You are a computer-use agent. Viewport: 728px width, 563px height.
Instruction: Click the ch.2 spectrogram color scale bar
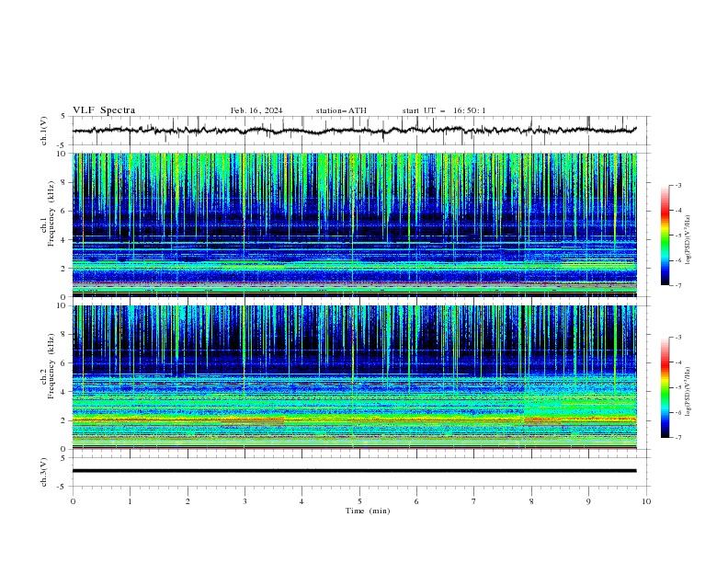pos(665,387)
